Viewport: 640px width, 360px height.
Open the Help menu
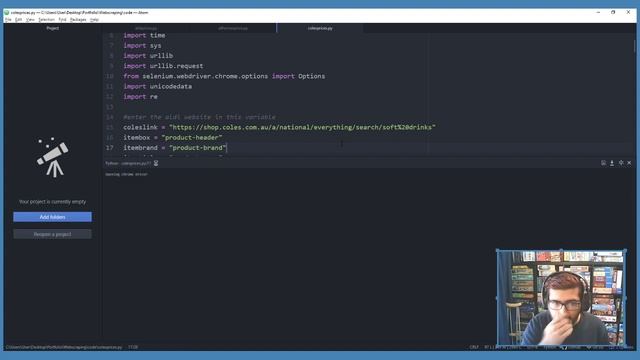pos(94,20)
